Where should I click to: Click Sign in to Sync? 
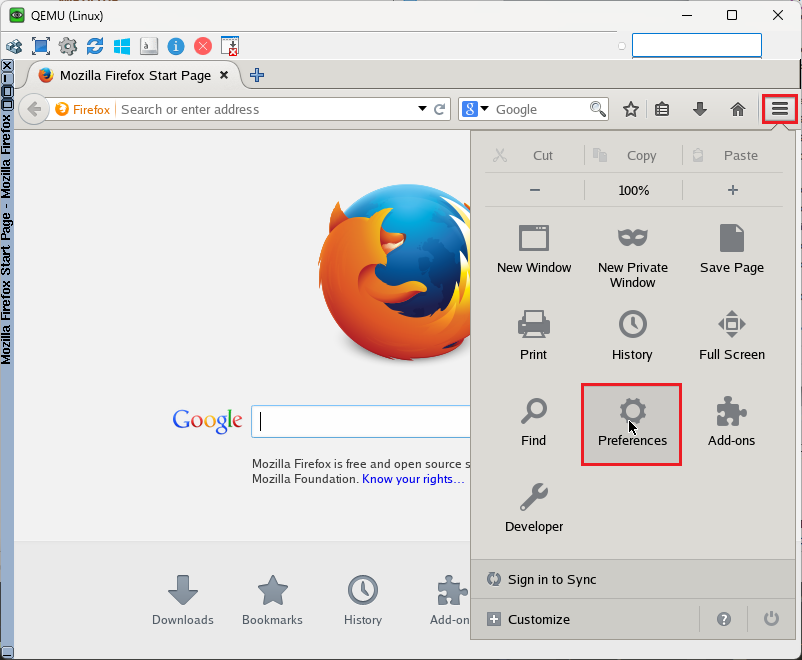click(x=632, y=579)
